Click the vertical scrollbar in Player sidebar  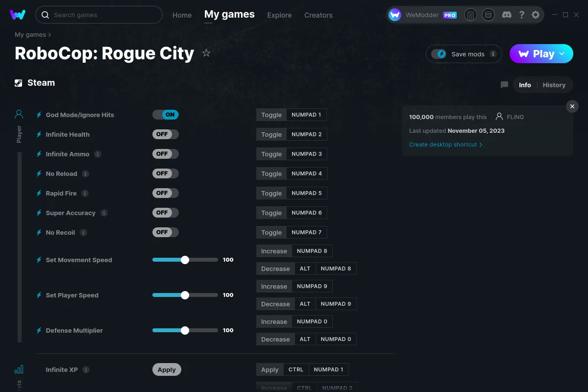pos(20,247)
